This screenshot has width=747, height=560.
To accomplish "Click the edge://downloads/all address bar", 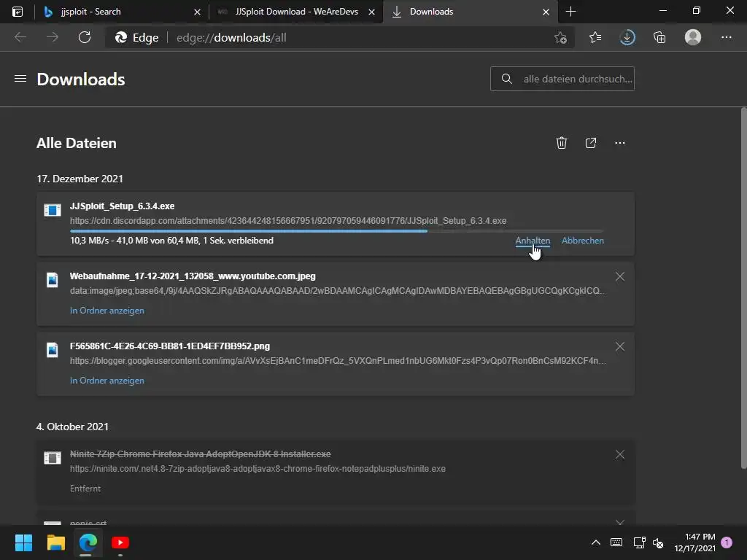I will (339, 38).
